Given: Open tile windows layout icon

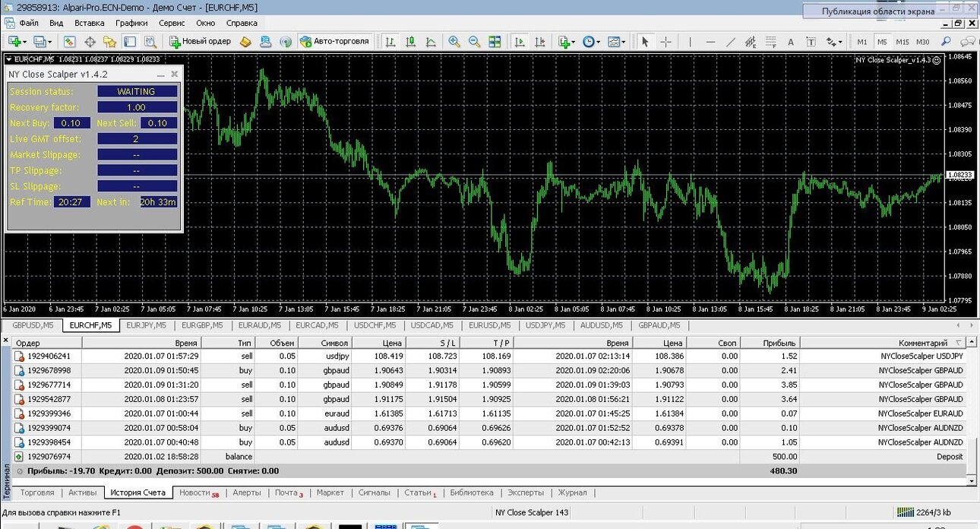Looking at the screenshot, I should pos(495,41).
